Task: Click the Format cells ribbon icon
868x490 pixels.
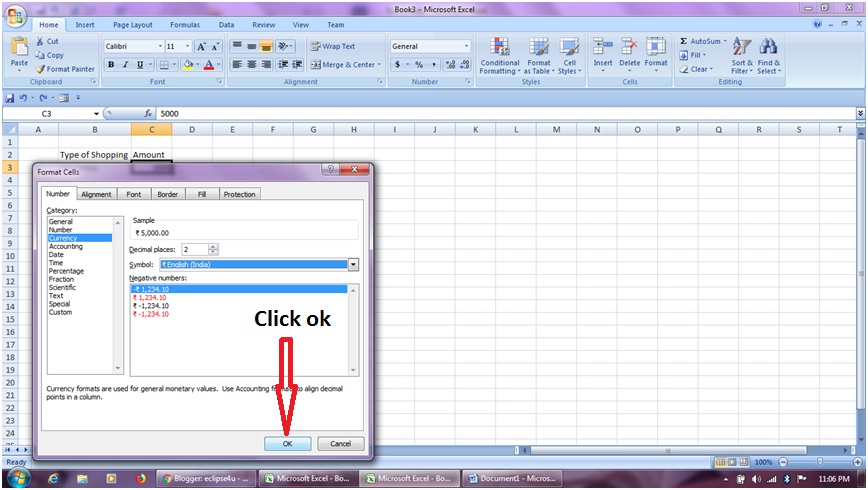Action: pos(656,47)
